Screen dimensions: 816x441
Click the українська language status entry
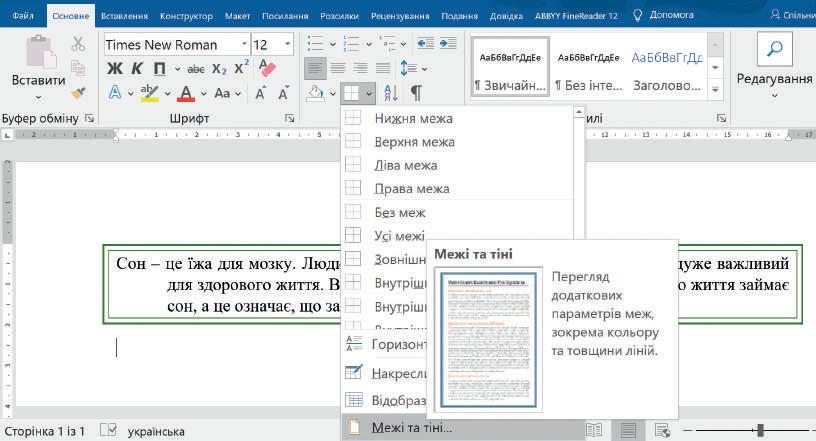point(156,432)
